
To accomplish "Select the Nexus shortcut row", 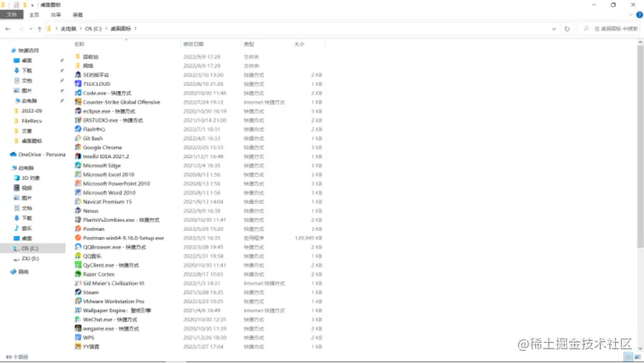I will click(x=198, y=210).
